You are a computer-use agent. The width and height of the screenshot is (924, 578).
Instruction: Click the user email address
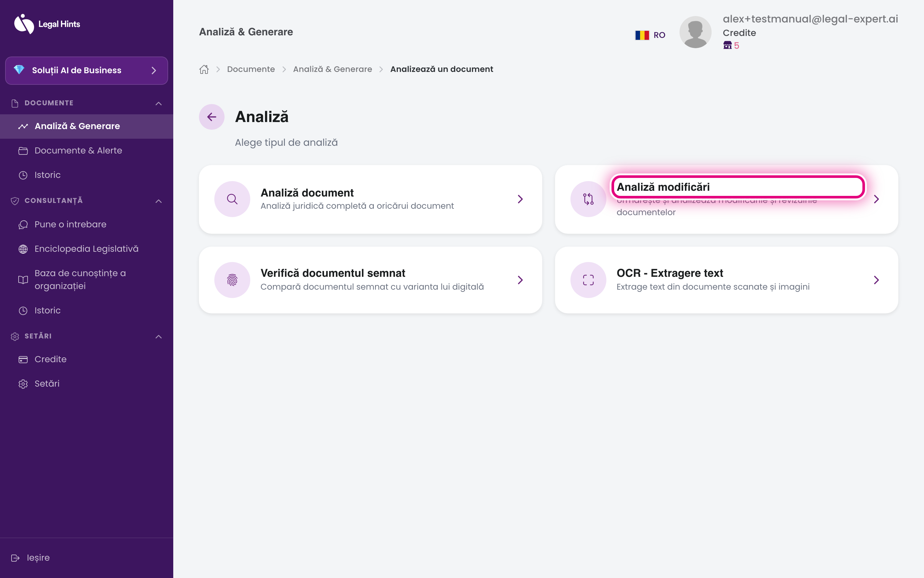coord(810,19)
